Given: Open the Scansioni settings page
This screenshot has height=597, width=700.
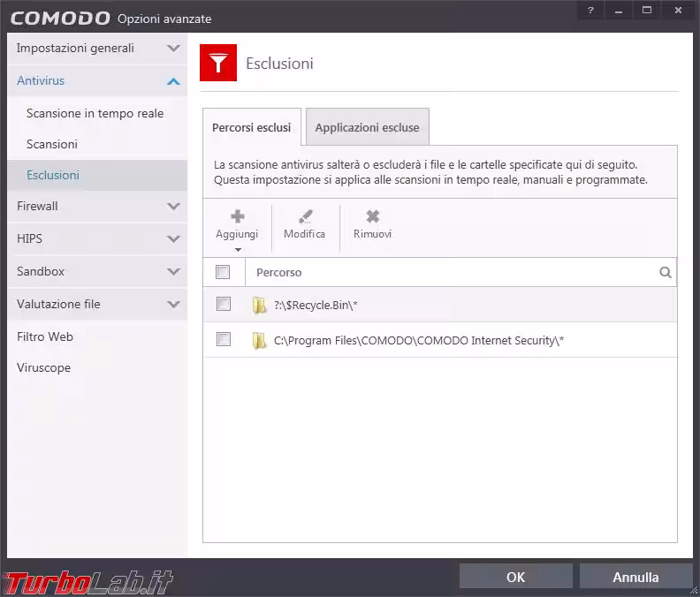Looking at the screenshot, I should [x=52, y=144].
